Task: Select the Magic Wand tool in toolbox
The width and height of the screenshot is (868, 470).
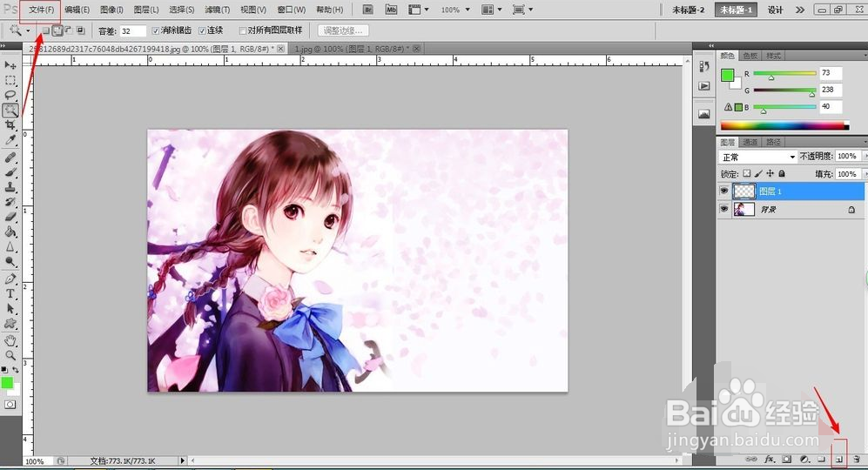Action: (10, 111)
